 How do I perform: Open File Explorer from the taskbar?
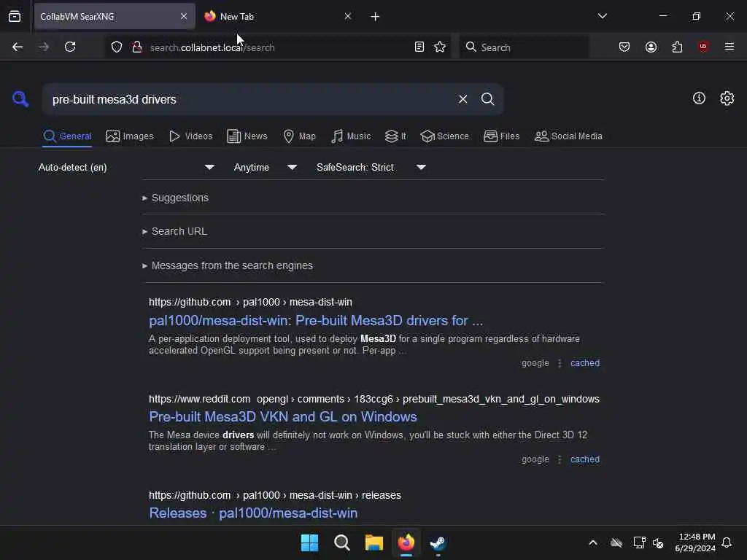pos(374,542)
